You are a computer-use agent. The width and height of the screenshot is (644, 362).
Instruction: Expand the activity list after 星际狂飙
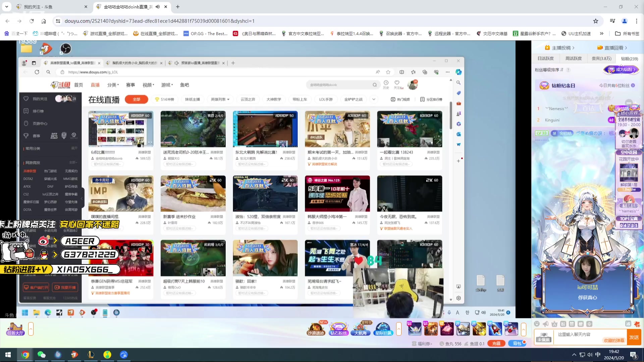(399, 329)
